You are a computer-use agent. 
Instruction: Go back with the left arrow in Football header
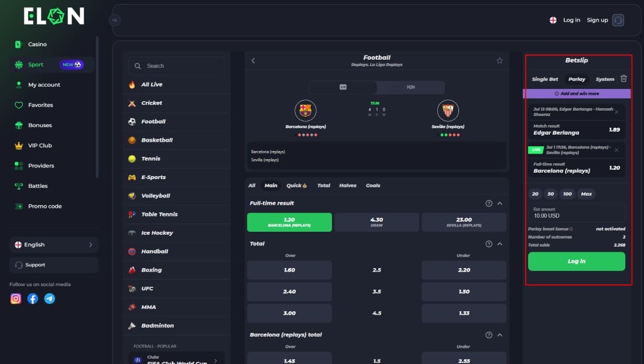click(253, 61)
